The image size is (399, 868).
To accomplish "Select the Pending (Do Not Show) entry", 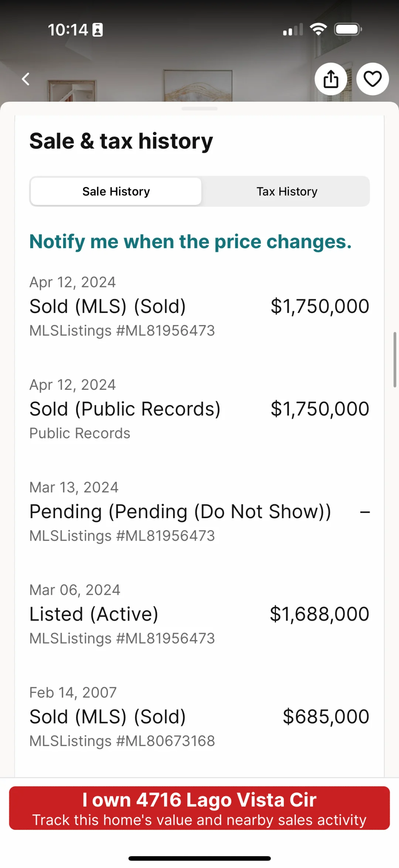I will point(199,511).
